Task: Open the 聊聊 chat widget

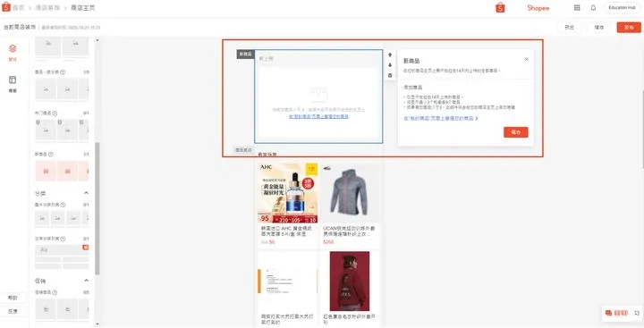Action: pos(616,313)
